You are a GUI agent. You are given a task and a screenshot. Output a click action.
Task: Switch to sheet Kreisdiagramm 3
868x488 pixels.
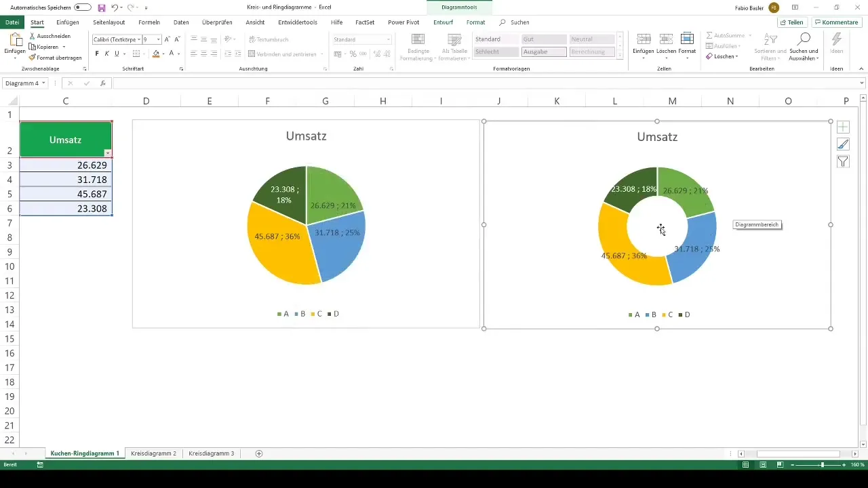point(212,453)
